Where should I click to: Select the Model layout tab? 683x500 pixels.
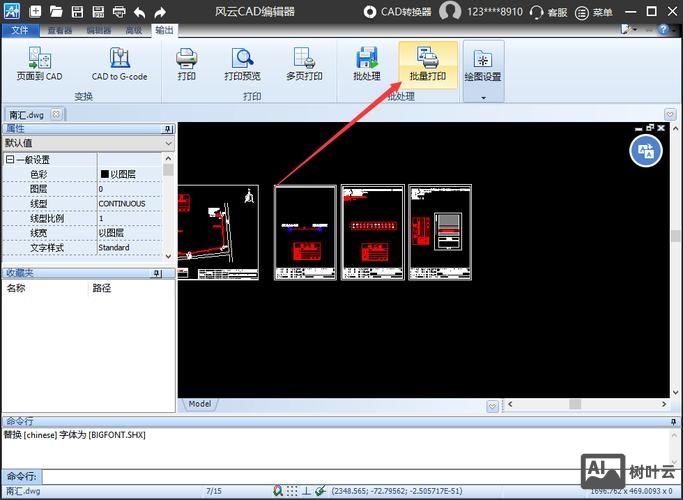tap(199, 404)
